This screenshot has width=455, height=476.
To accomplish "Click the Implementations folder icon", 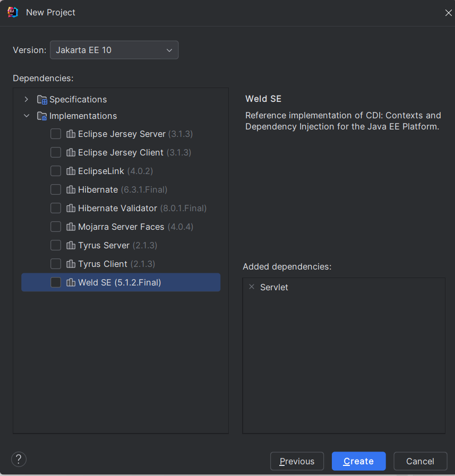I will (x=42, y=116).
